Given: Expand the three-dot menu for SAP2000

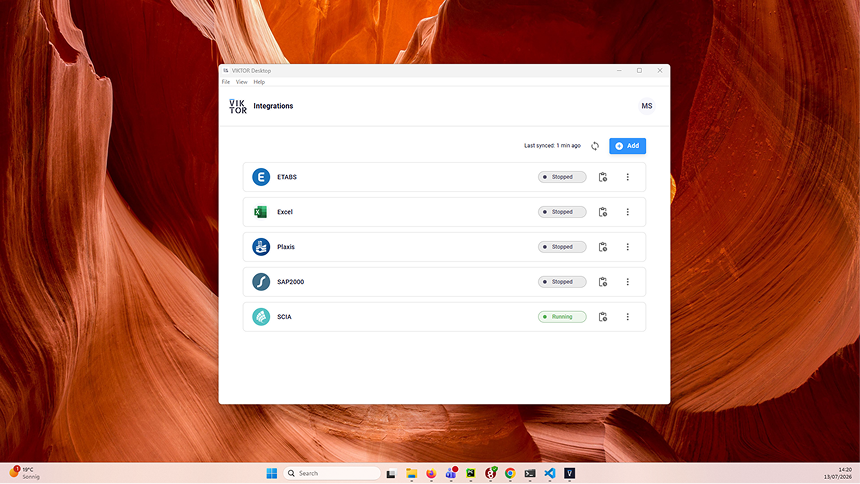Looking at the screenshot, I should pyautogui.click(x=627, y=282).
